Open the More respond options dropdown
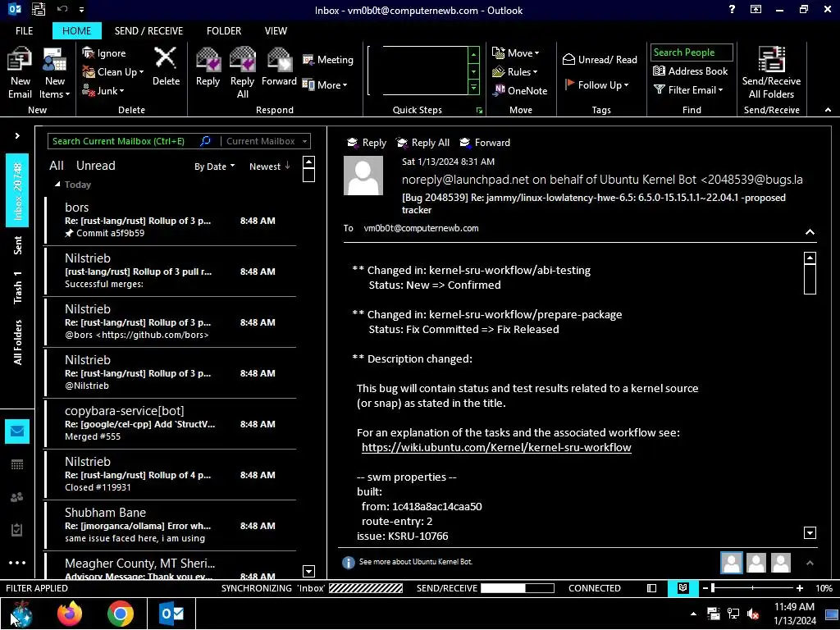The image size is (840, 630). point(325,84)
